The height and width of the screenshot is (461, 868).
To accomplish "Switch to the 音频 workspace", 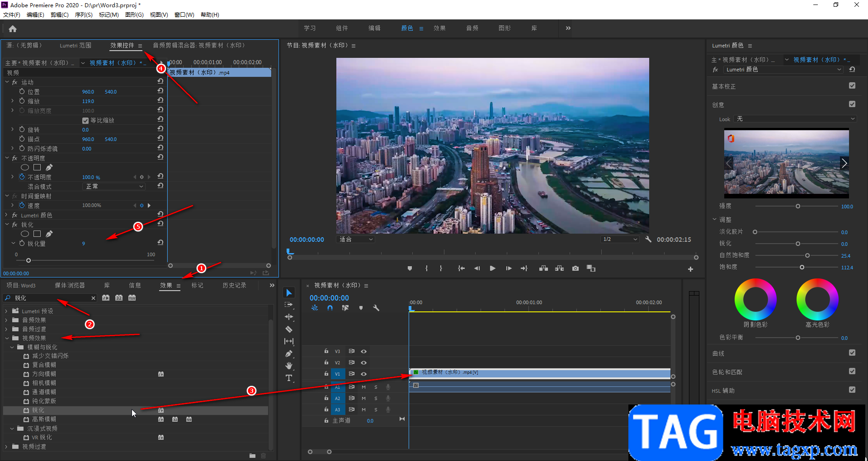I will [x=472, y=28].
